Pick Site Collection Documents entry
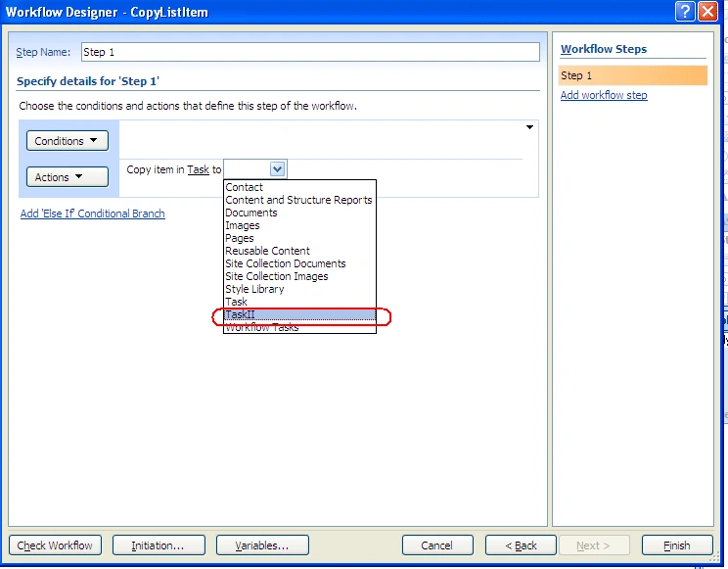This screenshot has height=569, width=728. click(x=299, y=263)
